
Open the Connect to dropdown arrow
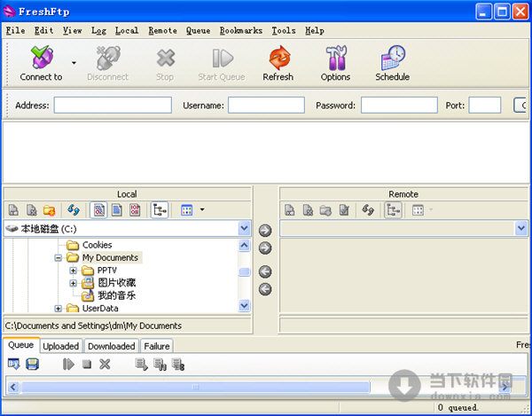click(x=74, y=64)
